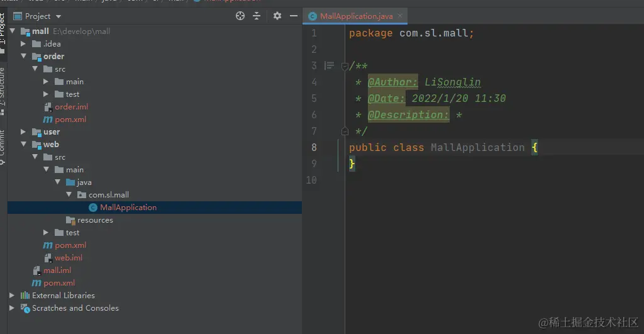Click fold end marker at line 7
Screen dimensions: 644x334
point(345,131)
